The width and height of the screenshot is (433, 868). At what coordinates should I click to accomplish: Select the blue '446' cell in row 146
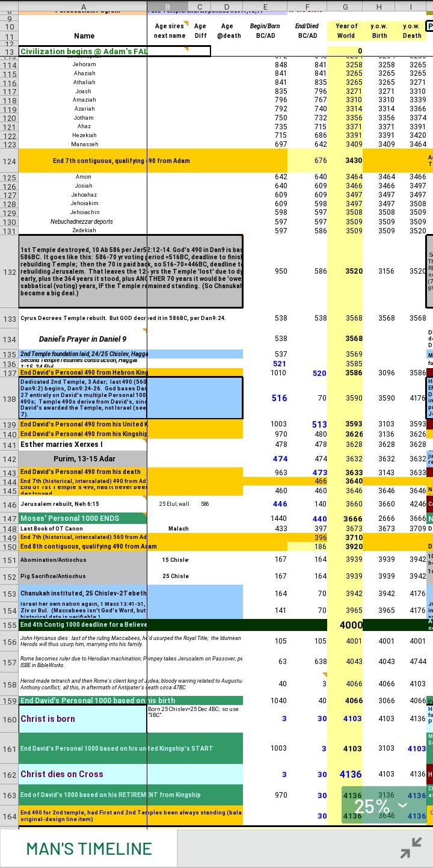(265, 504)
